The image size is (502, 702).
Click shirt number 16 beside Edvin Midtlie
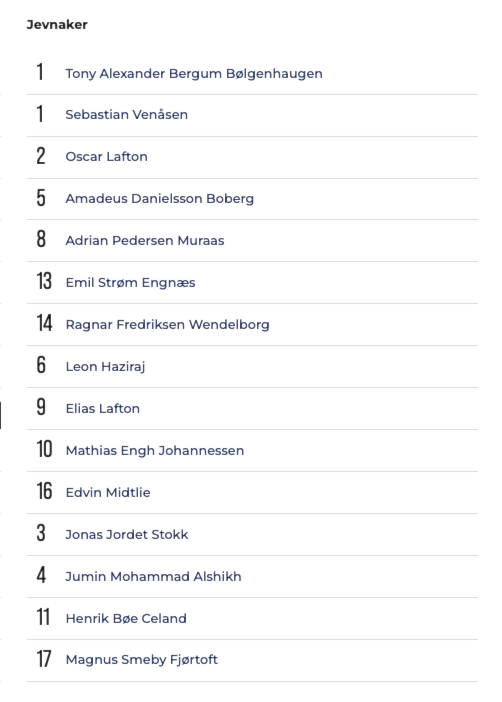(x=44, y=491)
